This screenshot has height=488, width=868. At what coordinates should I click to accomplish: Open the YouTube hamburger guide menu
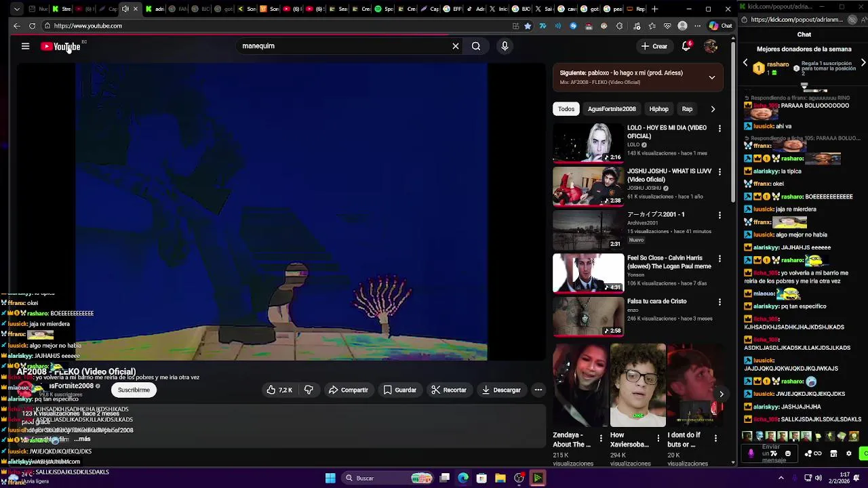tap(25, 46)
